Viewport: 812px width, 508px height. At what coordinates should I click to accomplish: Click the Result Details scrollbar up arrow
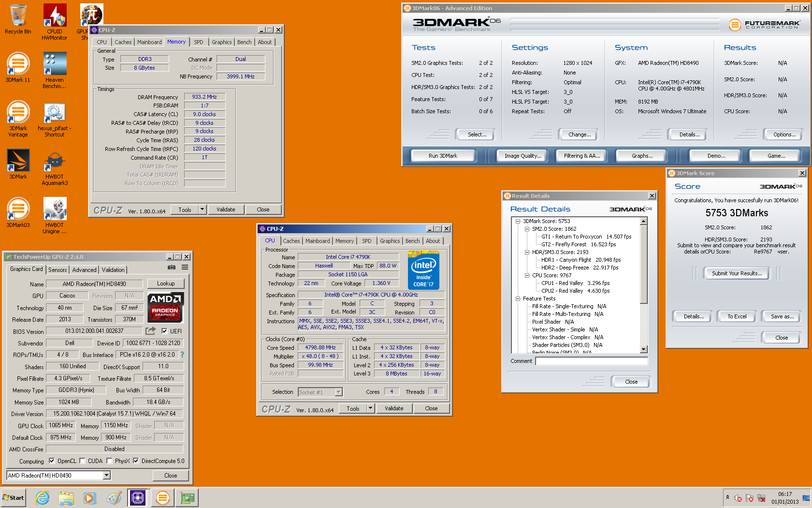pos(643,221)
